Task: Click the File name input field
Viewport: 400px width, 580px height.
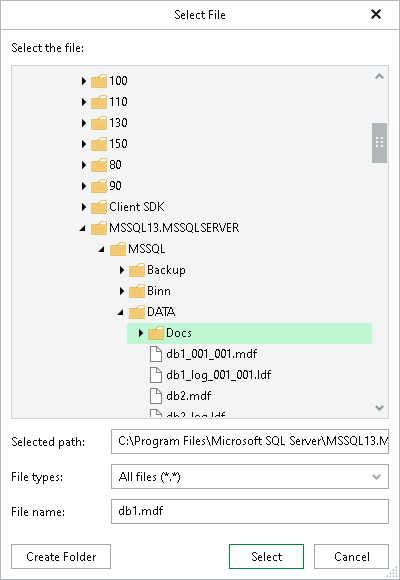Action: point(250,512)
